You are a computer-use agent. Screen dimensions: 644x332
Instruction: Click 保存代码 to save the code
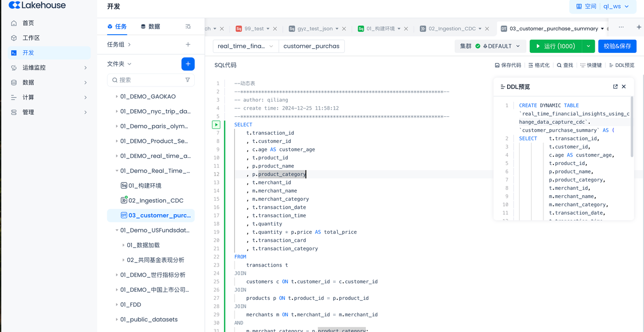pos(508,65)
